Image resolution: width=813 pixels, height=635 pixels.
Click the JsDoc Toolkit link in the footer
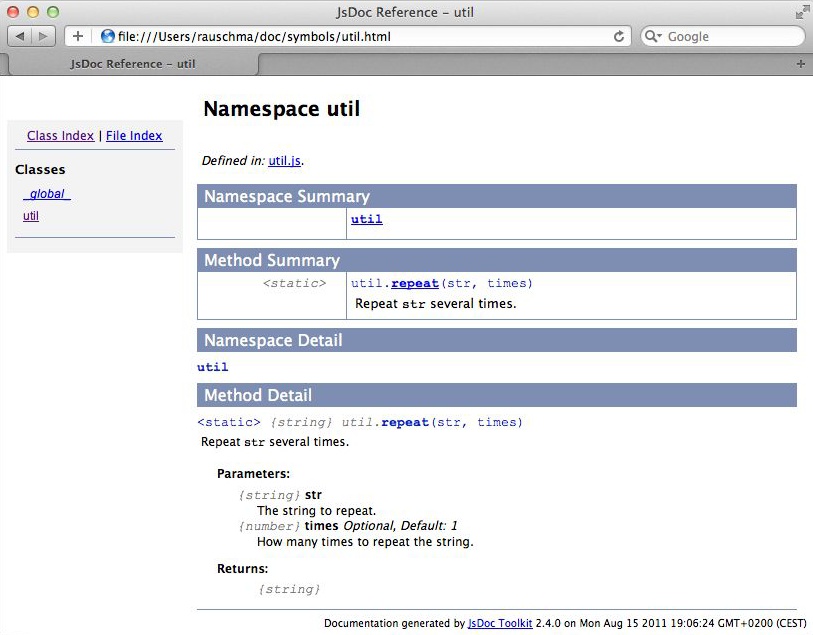500,622
